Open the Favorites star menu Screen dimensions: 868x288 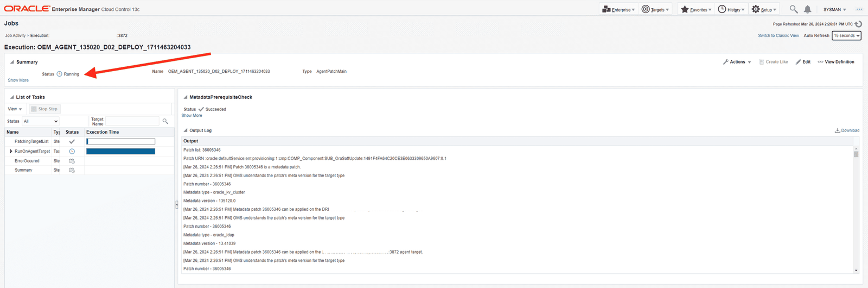pos(695,9)
